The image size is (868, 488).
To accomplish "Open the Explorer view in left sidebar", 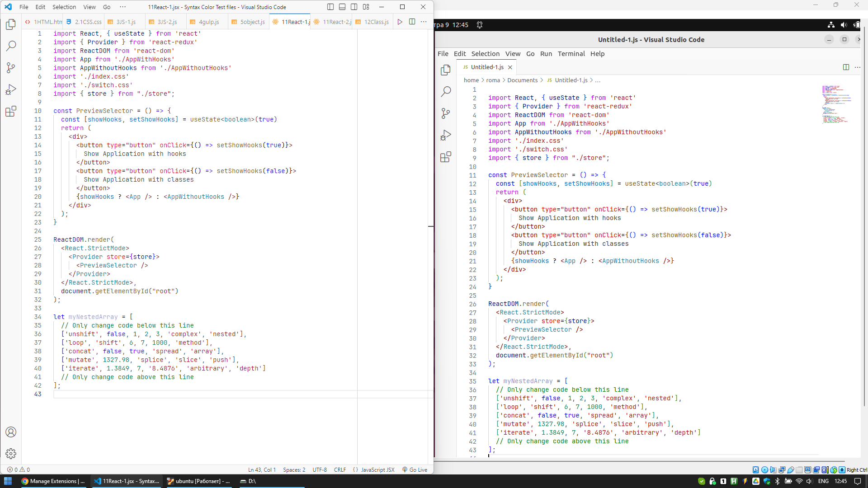I will tap(11, 25).
